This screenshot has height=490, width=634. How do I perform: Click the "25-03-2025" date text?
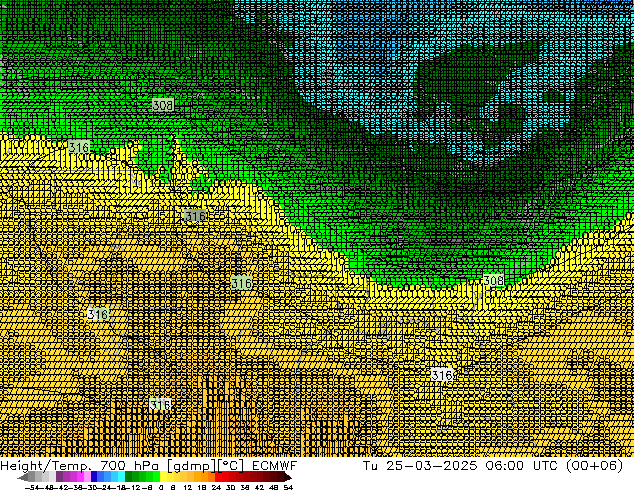(x=431, y=466)
